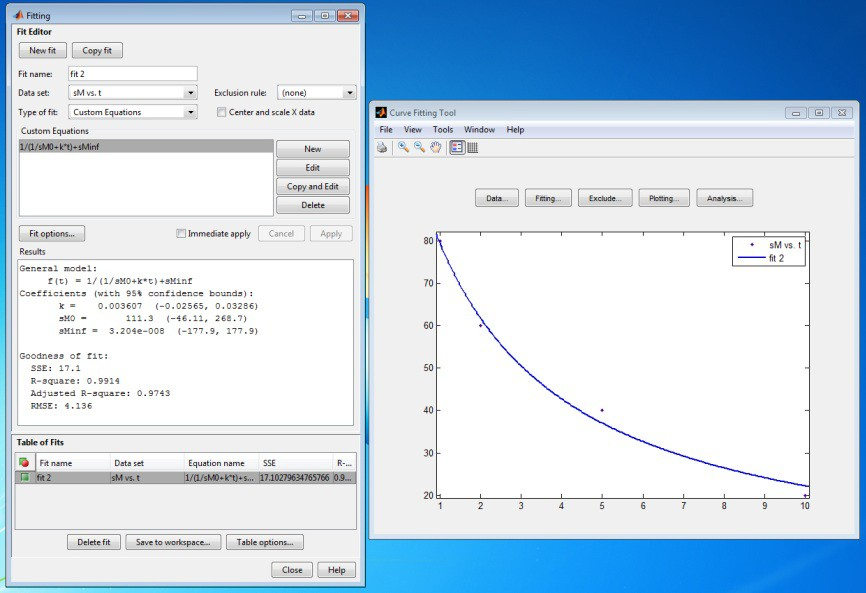Toggle the Immediate apply checkbox
Screen dimensions: 866x593
coord(181,234)
